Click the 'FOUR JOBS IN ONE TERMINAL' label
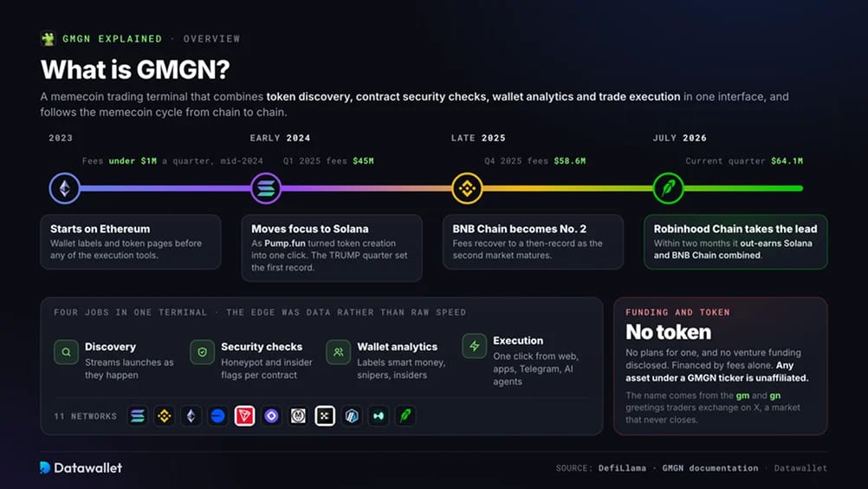Screen dimensions: 868x489 (130, 312)
